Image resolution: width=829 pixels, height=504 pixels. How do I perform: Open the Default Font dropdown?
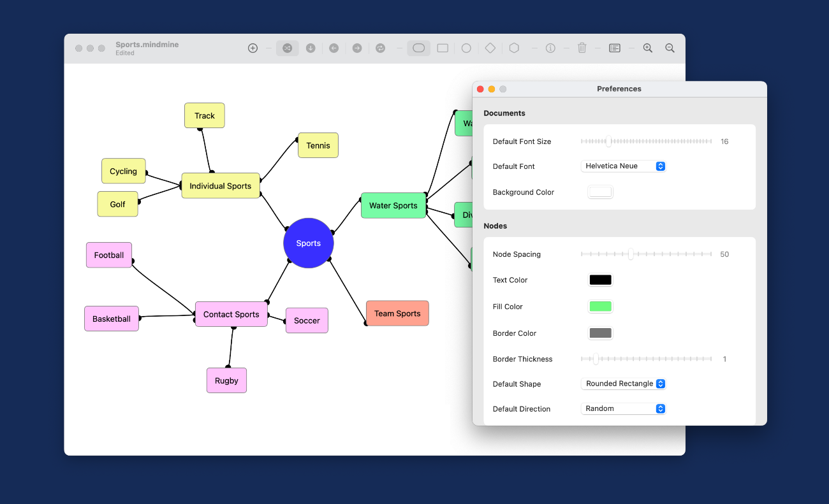[623, 166]
